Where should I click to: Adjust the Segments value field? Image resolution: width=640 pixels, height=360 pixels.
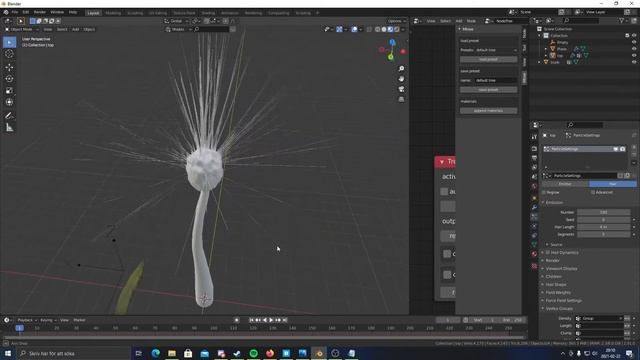(604, 235)
